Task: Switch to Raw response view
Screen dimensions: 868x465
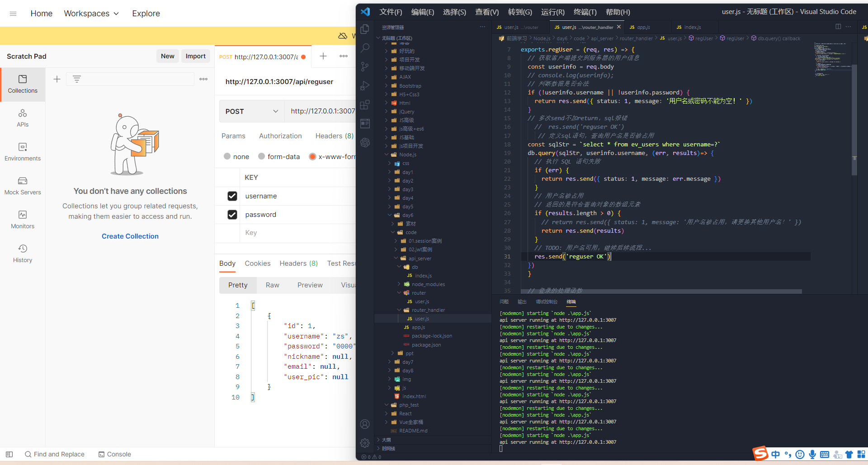Action: click(272, 285)
